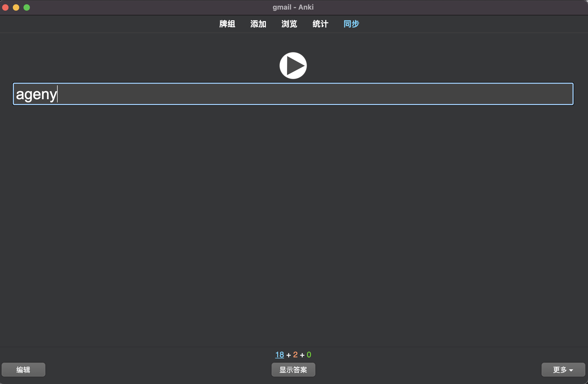Image resolution: width=588 pixels, height=384 pixels.
Task: Open the 浏览 card browser
Action: coord(289,24)
